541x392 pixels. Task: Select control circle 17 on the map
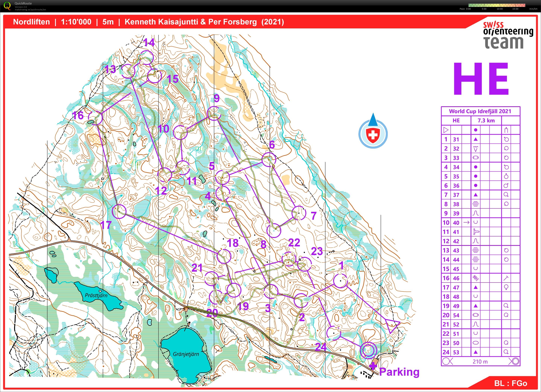[119, 211]
